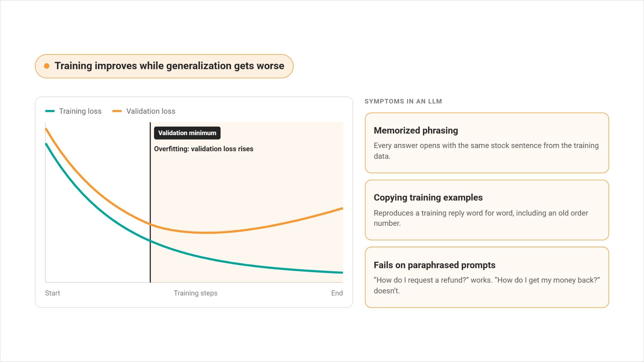
Task: Select the Validation minimum label
Action: tap(187, 133)
